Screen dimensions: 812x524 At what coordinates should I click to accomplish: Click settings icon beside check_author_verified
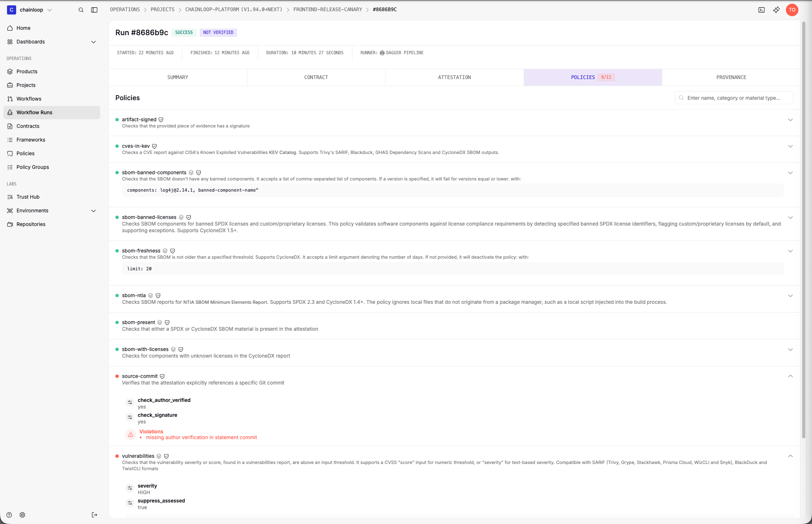(x=130, y=402)
